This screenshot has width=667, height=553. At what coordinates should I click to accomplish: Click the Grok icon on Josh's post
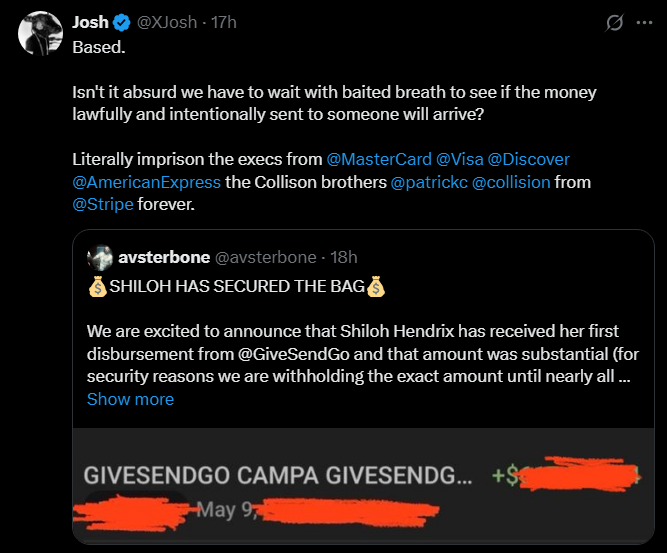[615, 23]
